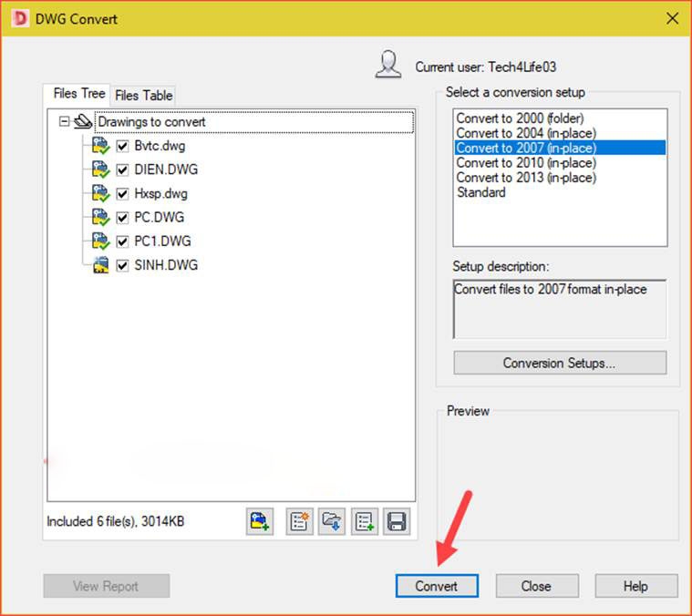Pick Convert to 2010 (in-place) setup
This screenshot has width=692, height=616.
560,163
